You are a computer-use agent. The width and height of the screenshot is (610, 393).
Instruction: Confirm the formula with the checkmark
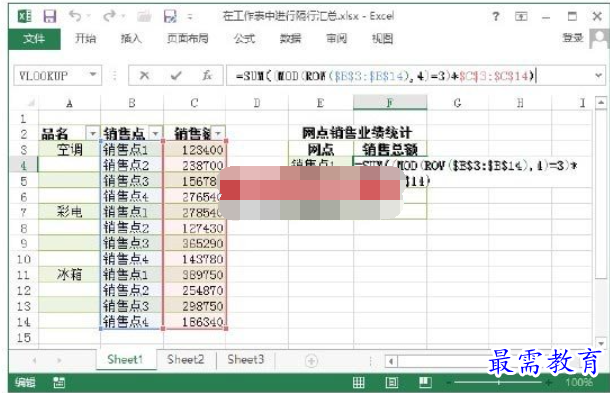(x=176, y=75)
